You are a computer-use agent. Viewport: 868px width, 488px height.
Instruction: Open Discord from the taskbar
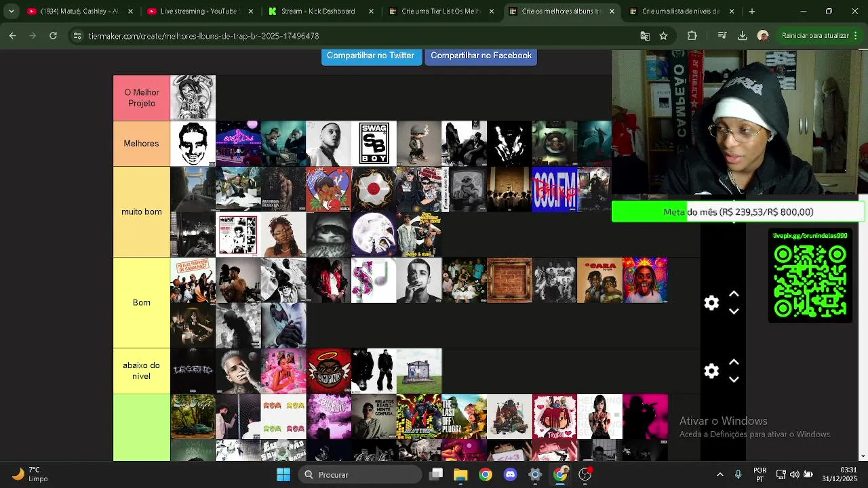(510, 474)
